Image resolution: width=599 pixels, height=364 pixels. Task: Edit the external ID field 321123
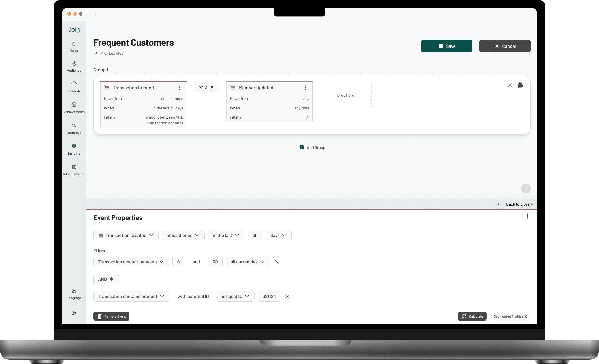pyautogui.click(x=269, y=296)
